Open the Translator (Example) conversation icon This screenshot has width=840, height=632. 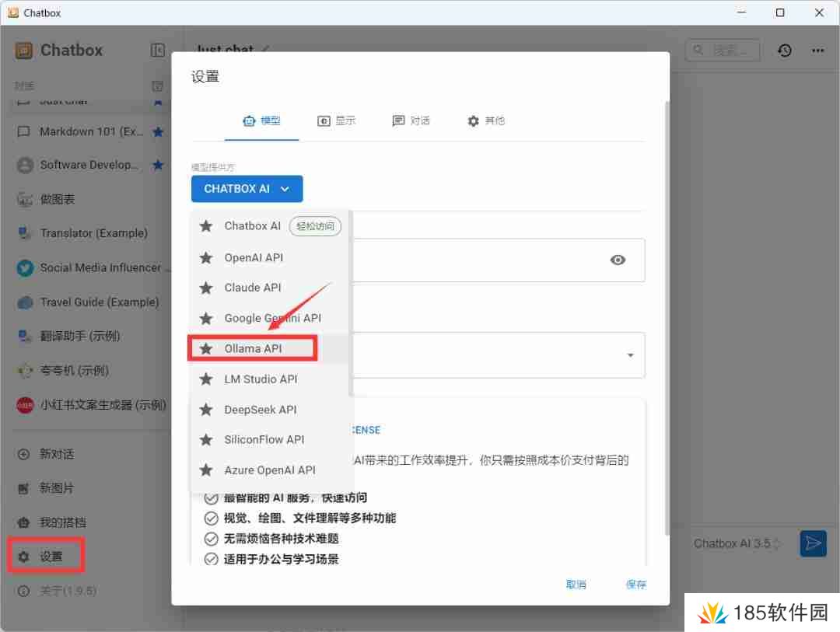(x=23, y=233)
